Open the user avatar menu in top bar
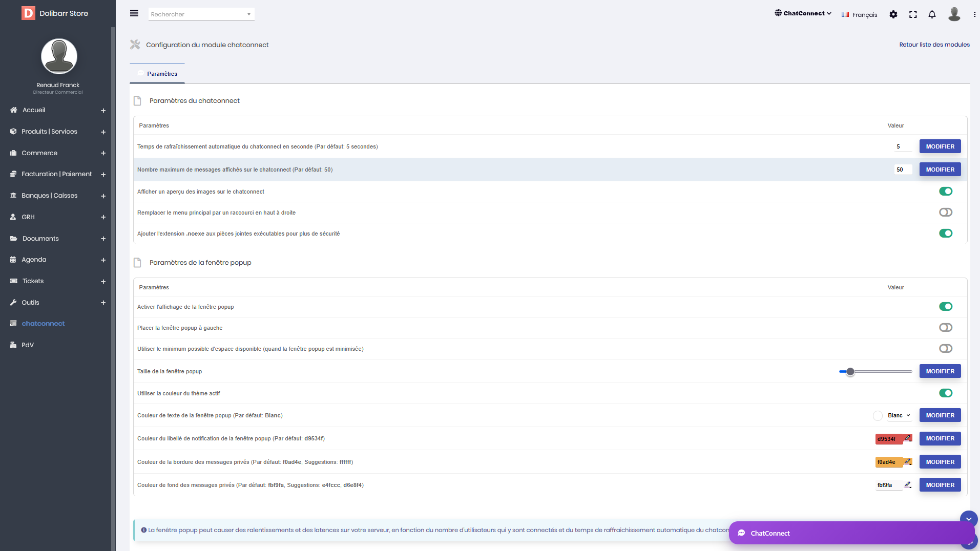Image resolution: width=980 pixels, height=551 pixels. click(954, 14)
